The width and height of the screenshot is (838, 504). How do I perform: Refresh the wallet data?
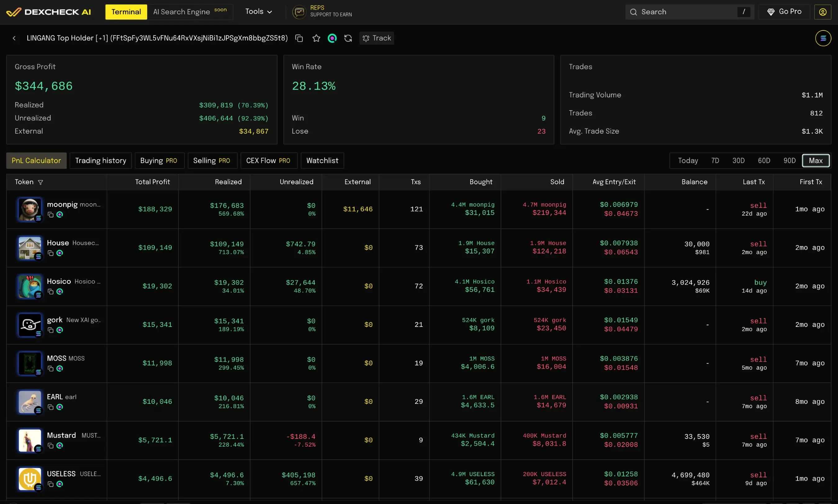[x=348, y=38]
